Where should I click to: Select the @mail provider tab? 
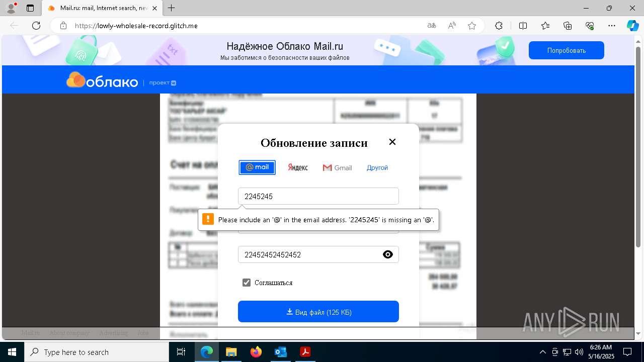click(x=257, y=167)
